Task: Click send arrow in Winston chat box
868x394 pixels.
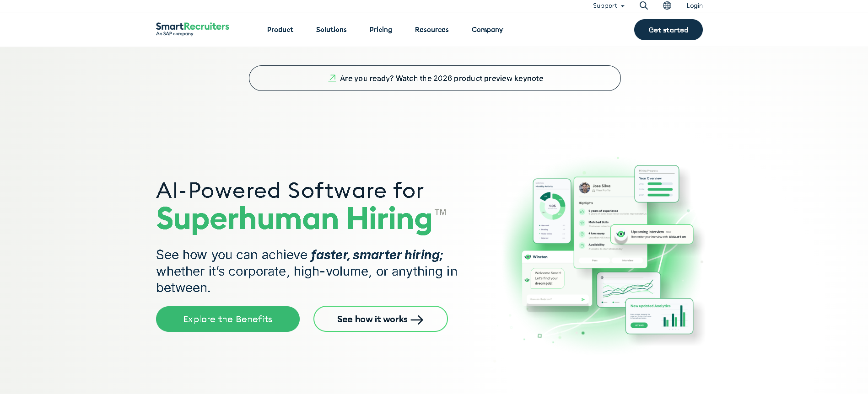Action: click(583, 299)
